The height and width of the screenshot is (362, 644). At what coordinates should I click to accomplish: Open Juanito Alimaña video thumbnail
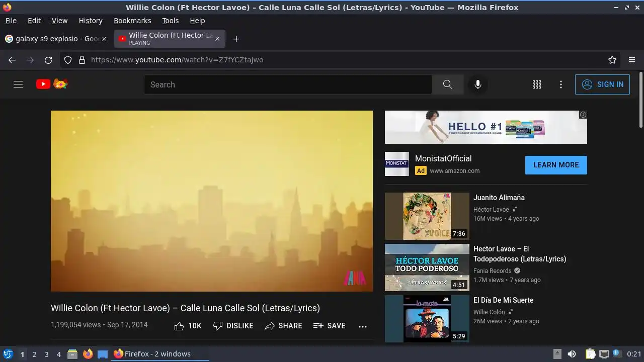click(x=427, y=216)
